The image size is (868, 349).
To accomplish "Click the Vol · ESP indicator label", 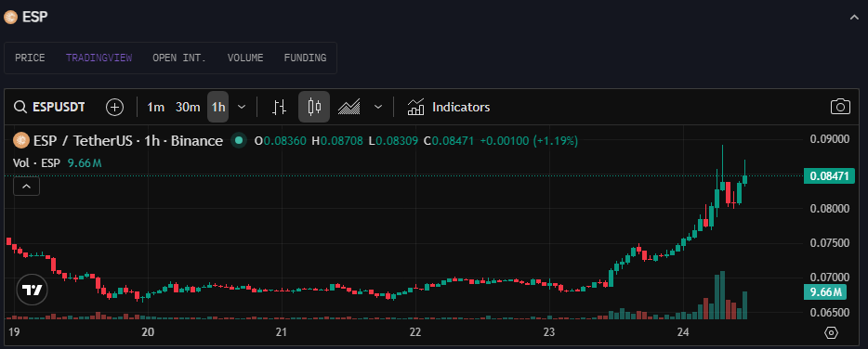I will point(37,163).
